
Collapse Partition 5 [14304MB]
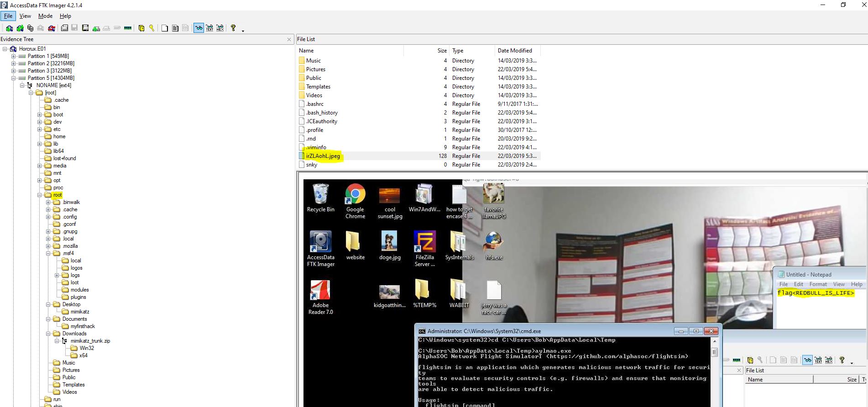tap(14, 78)
